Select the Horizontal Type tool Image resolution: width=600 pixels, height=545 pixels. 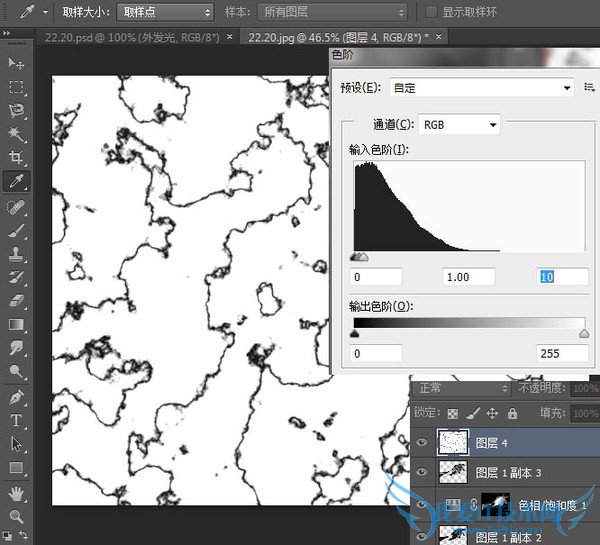pyautogui.click(x=17, y=420)
